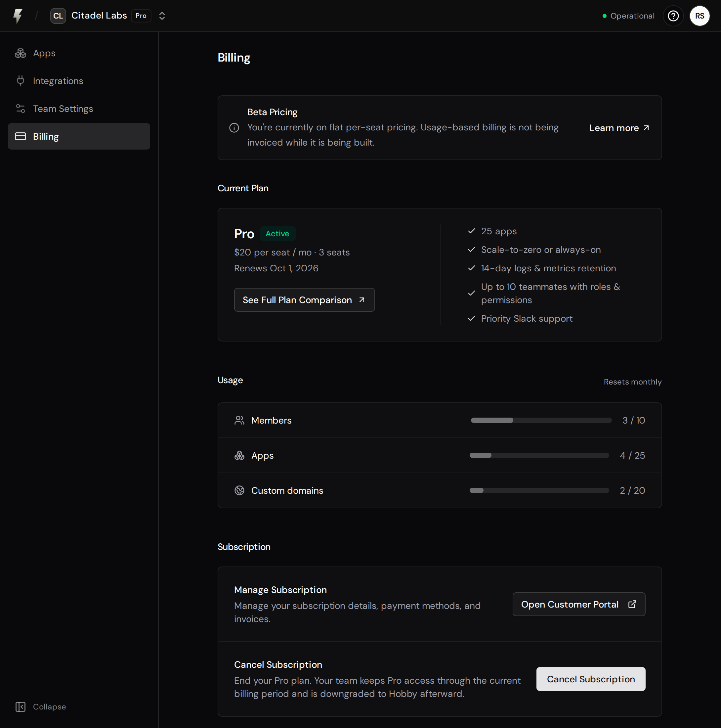
Task: Click checkmark beside 14-day logs retention
Action: (471, 268)
